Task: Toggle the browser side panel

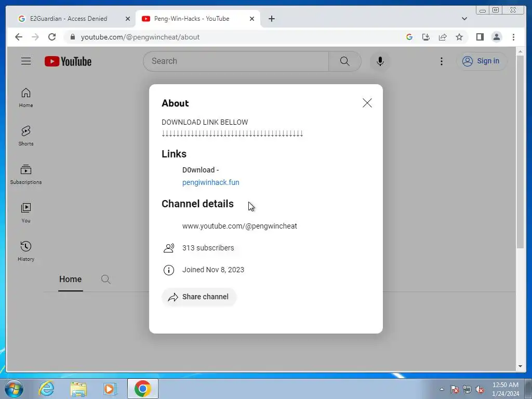Action: (x=480, y=37)
